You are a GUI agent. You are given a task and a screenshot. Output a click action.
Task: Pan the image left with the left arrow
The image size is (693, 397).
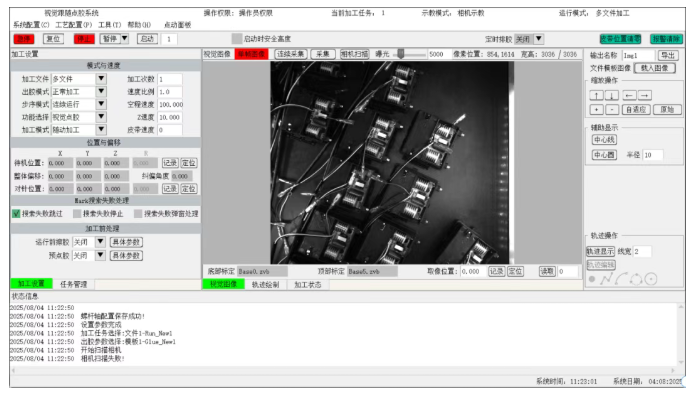coord(629,95)
